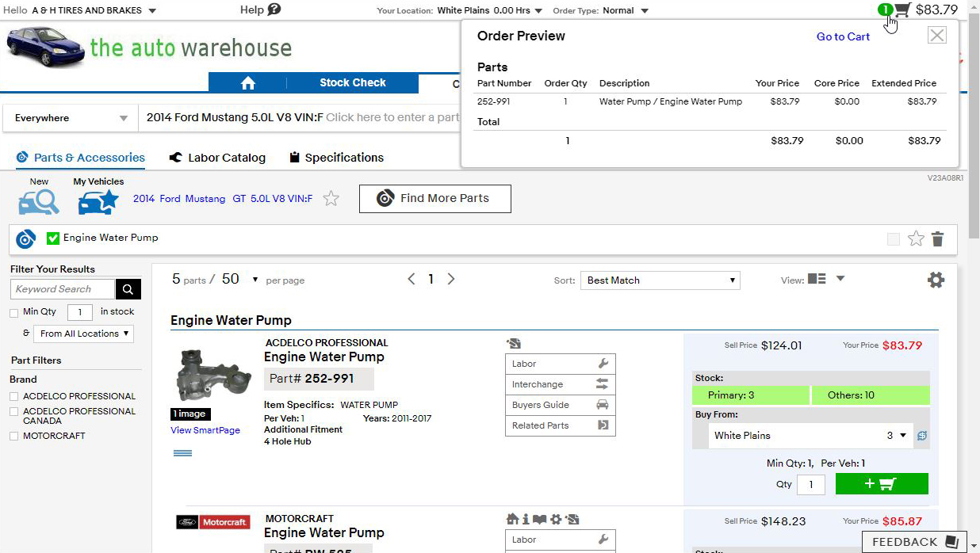Open the From All Locations dropdown
The image size is (980, 553).
[83, 334]
